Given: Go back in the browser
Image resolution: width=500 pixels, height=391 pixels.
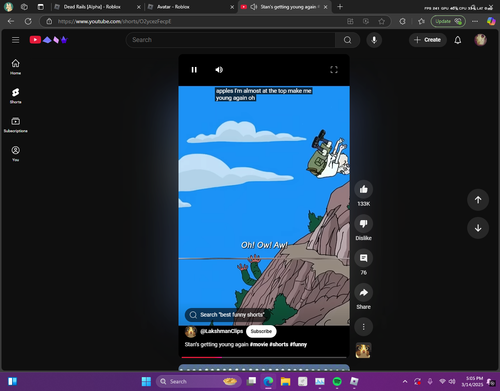Looking at the screenshot, I should pos(11,21).
